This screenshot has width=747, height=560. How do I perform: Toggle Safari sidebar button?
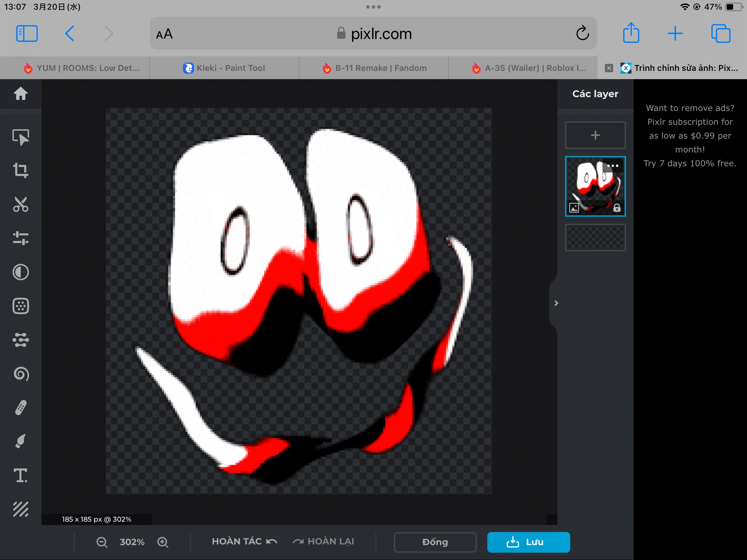[27, 34]
